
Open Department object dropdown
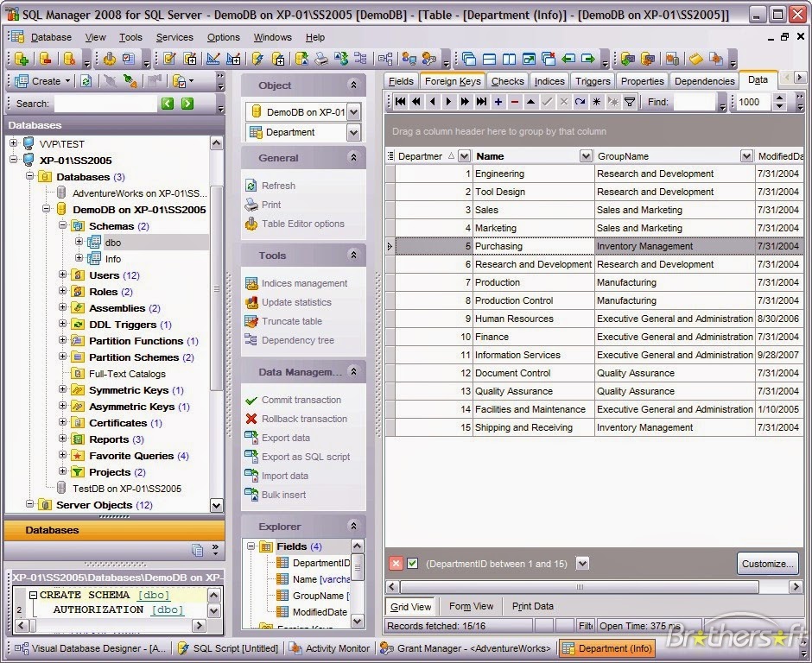point(353,132)
